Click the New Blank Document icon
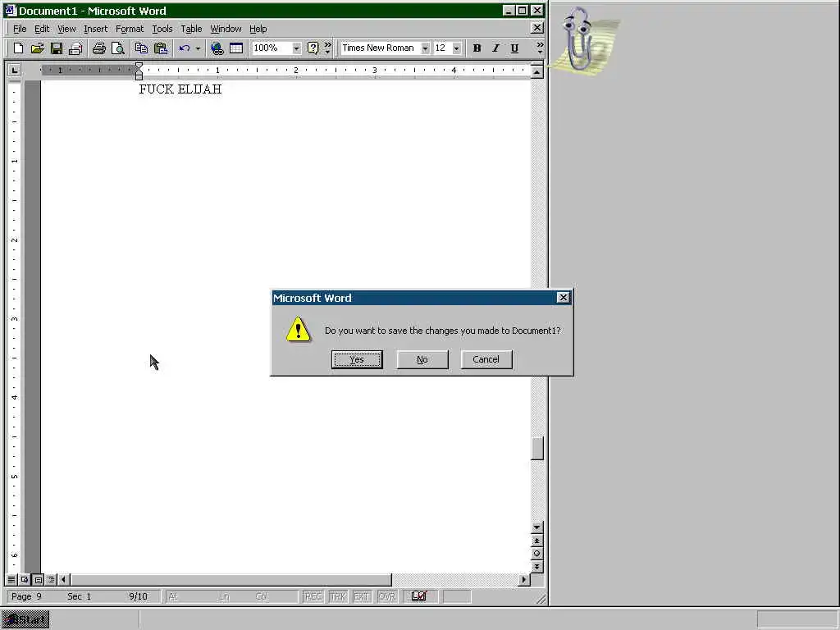 (x=18, y=48)
